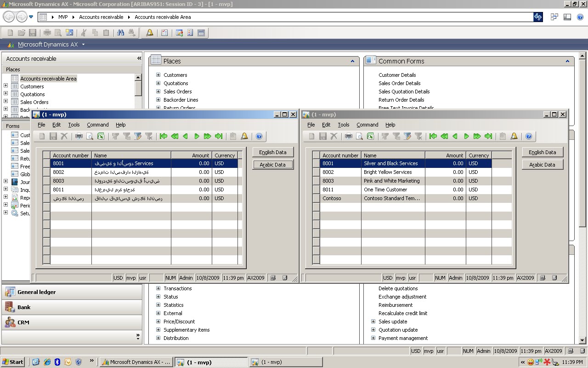Open the Microsoft Dynamics AX dropdown menu

tap(83, 45)
